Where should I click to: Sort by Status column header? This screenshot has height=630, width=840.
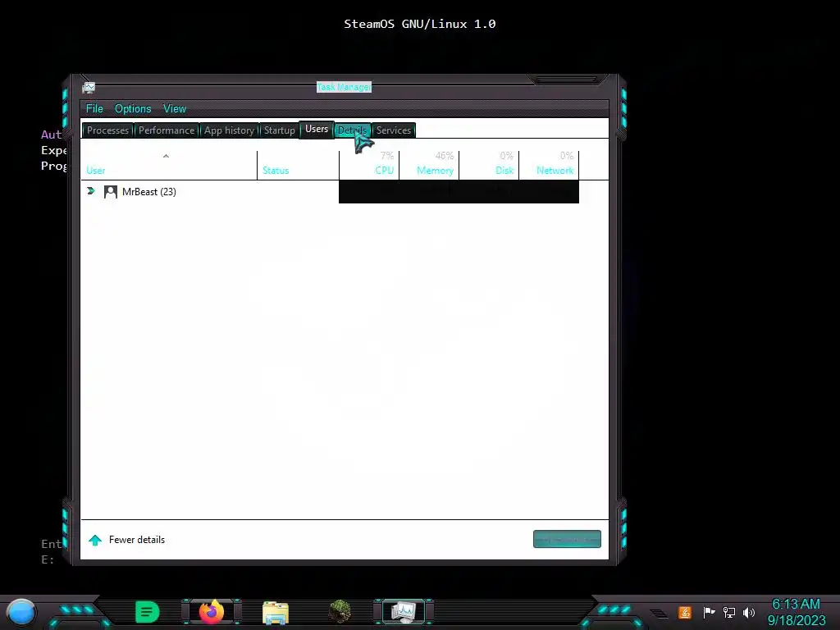click(x=298, y=164)
